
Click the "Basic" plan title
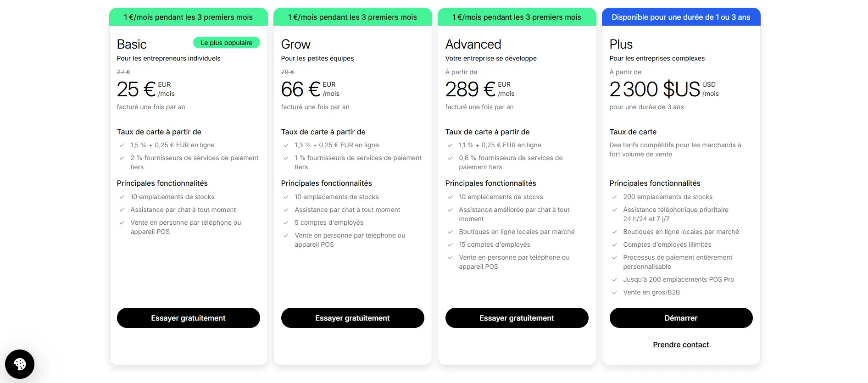[x=132, y=44]
